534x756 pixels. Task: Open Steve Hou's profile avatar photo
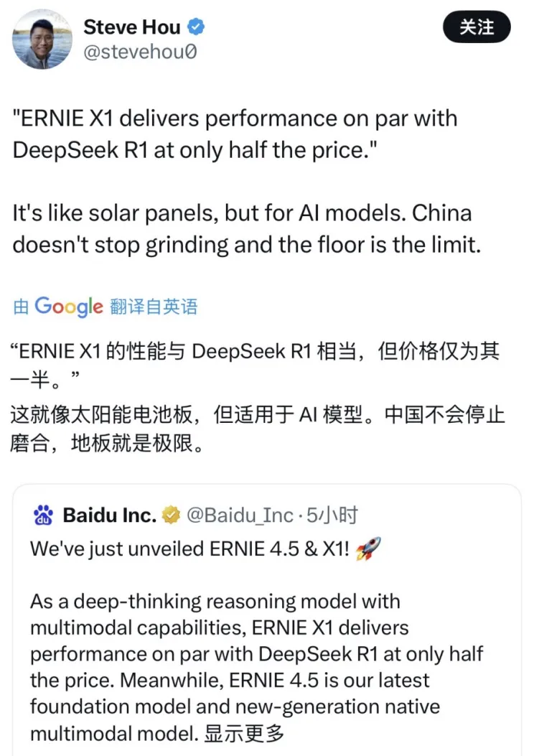click(x=42, y=39)
